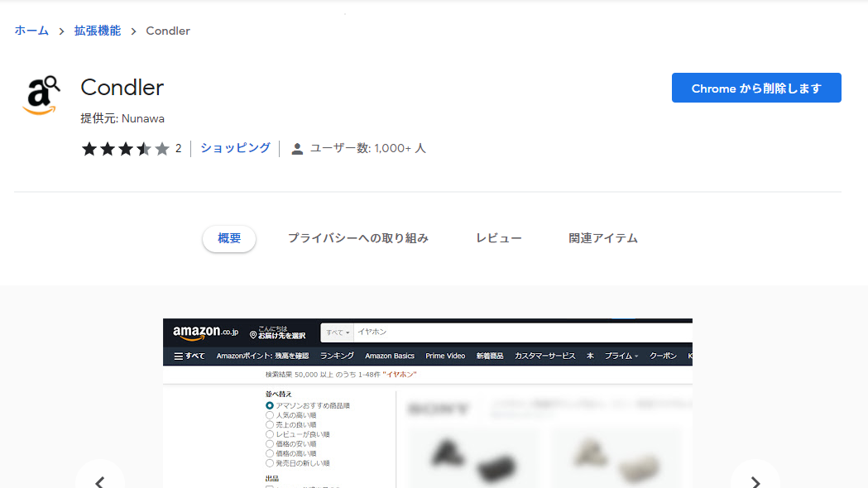
Task: Switch to the 関連アイテム tab
Action: (x=603, y=238)
